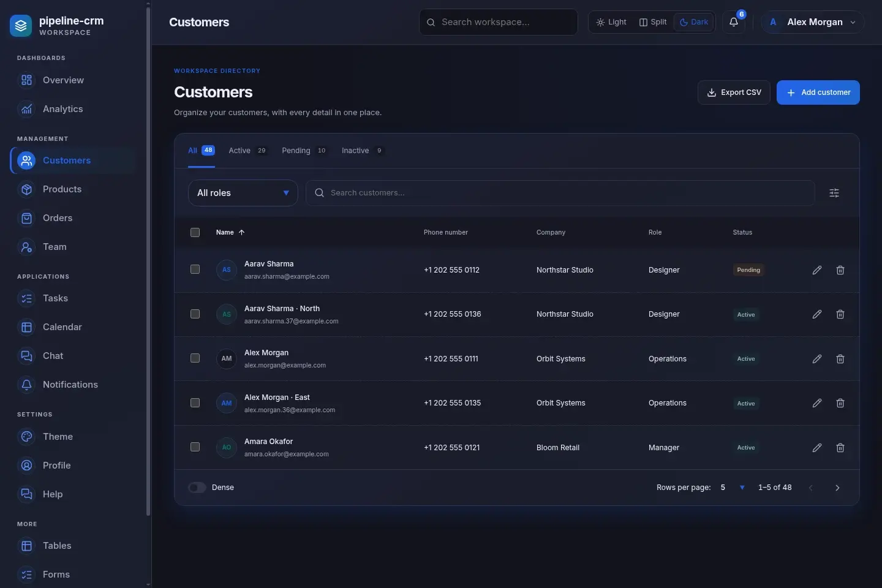Click the Role column header
Image resolution: width=882 pixels, height=588 pixels.
655,232
